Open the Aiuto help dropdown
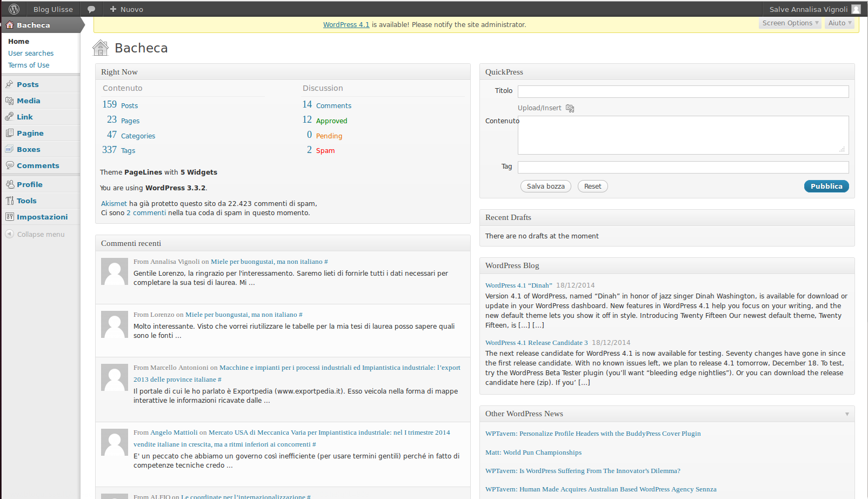Screen dimensions: 868x499 [x=839, y=23]
